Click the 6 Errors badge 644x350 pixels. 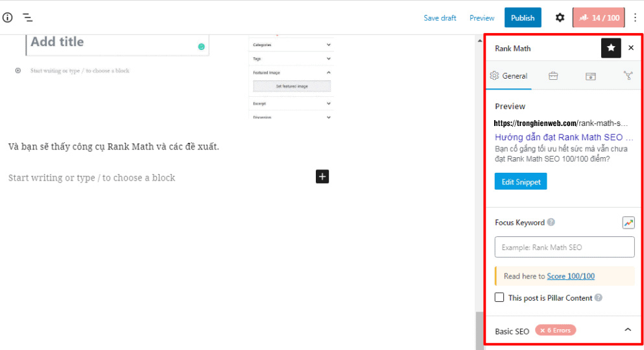556,331
